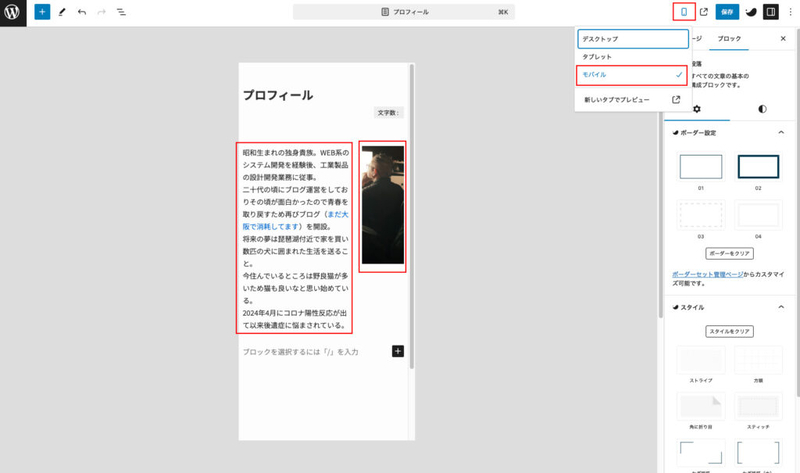Select border style 02
800x473 pixels.
pyautogui.click(x=758, y=167)
